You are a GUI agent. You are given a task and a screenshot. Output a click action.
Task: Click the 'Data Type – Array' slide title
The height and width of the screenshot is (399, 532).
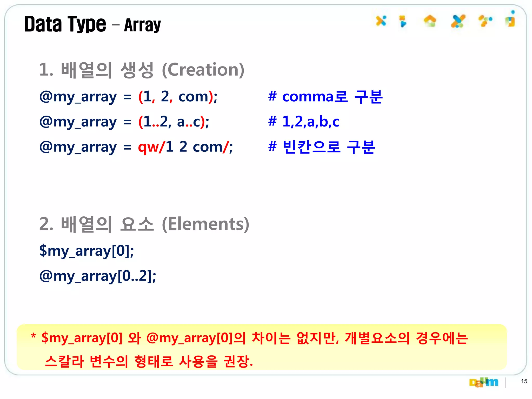click(92, 24)
